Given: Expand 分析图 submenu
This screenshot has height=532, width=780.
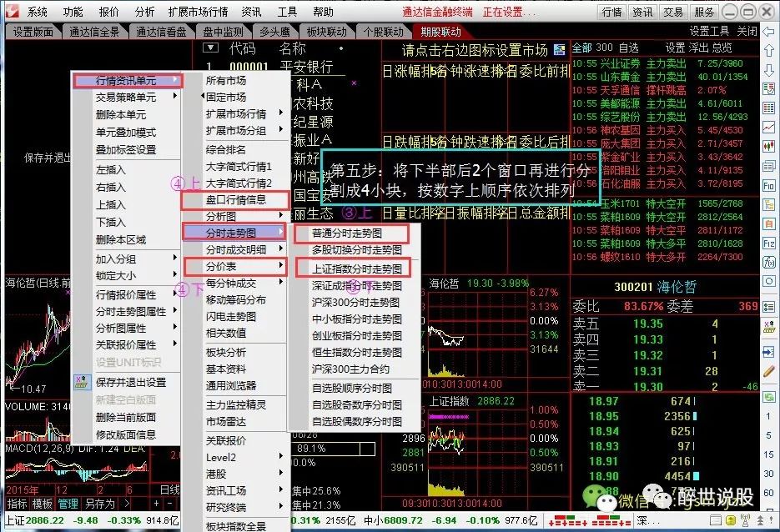Looking at the screenshot, I should click(281, 215).
